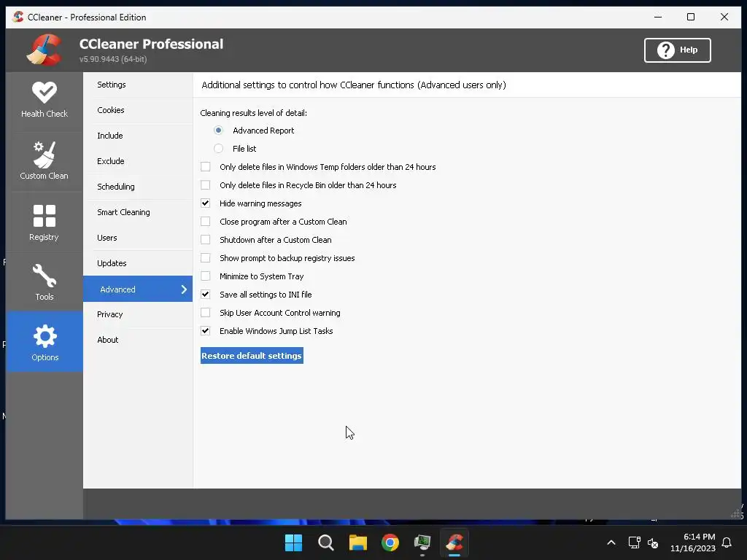
Task: Launch File Explorer from taskbar
Action: (357, 542)
